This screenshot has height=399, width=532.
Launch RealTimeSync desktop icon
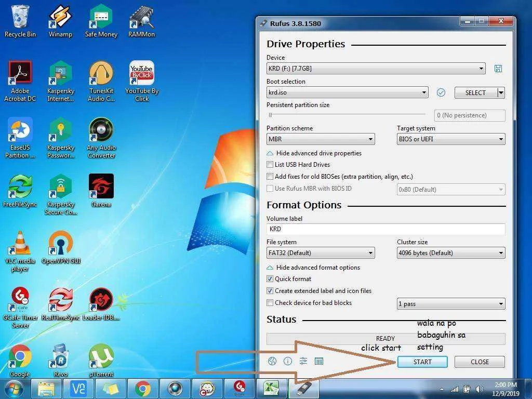click(60, 304)
